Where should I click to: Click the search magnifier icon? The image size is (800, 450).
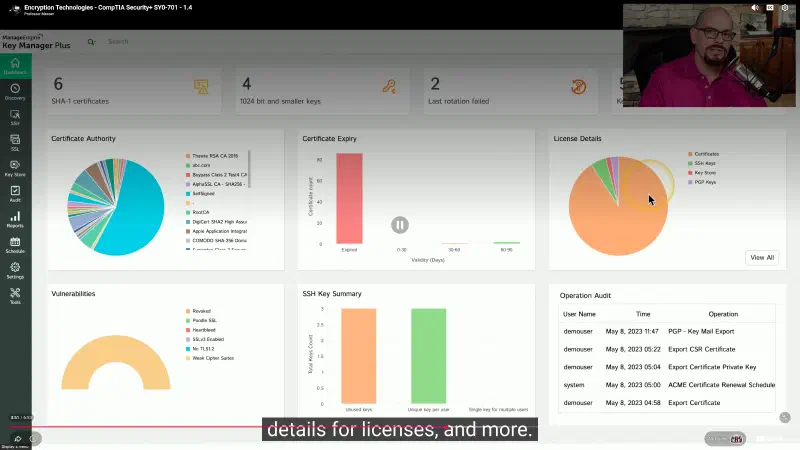click(91, 42)
